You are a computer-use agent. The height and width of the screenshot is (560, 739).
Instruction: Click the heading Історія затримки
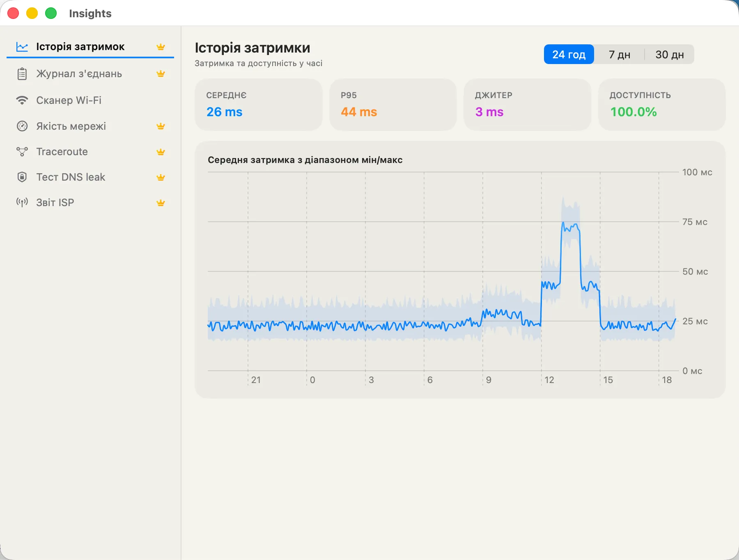[x=252, y=48]
